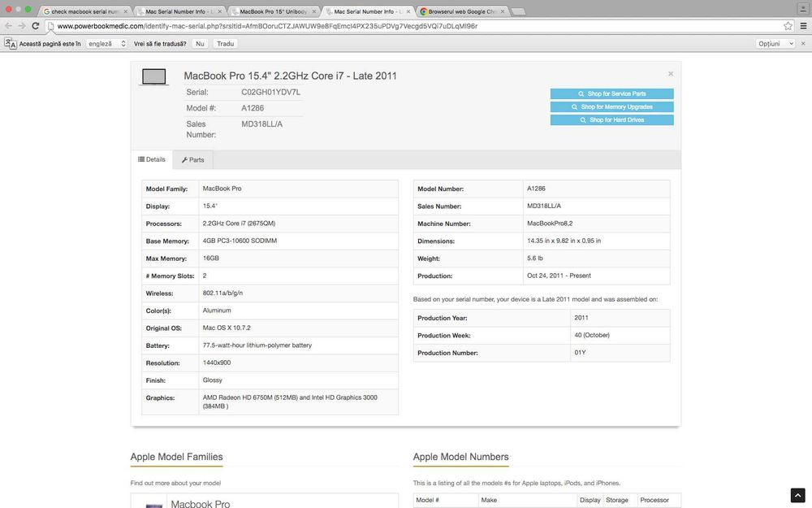The height and width of the screenshot is (508, 812).
Task: Click the max memory value '16GB'
Action: coord(211,258)
